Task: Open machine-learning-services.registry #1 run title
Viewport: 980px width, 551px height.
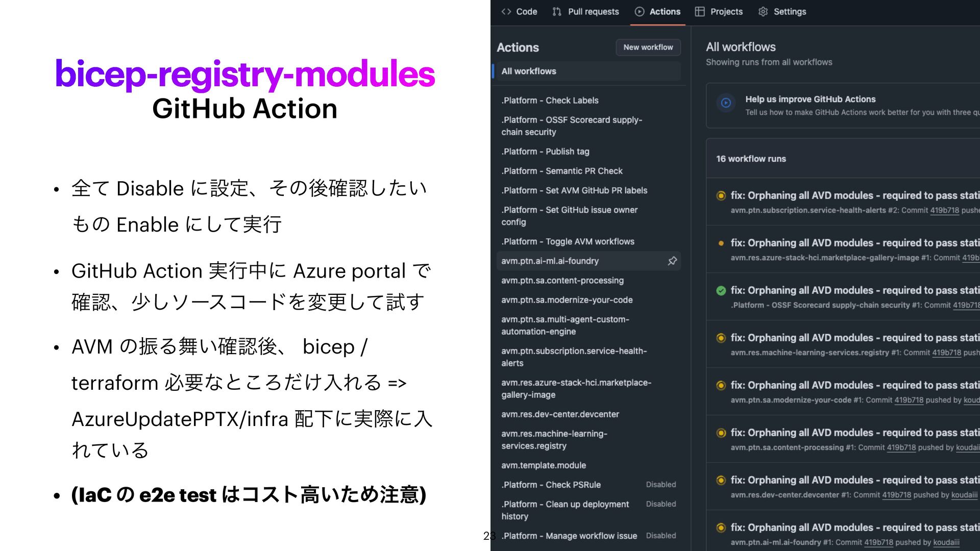Action: click(855, 338)
